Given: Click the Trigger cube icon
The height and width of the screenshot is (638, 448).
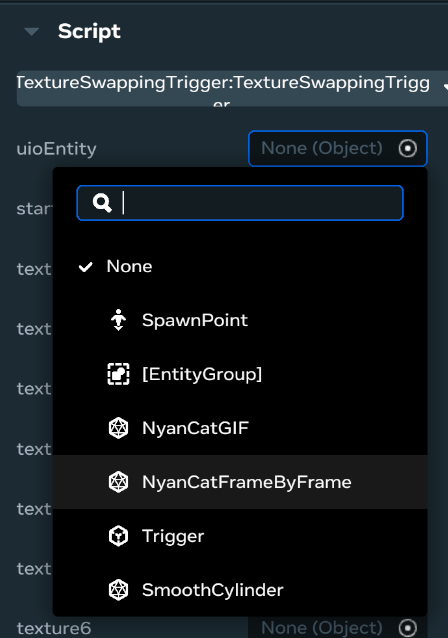Looking at the screenshot, I should coord(118,536).
